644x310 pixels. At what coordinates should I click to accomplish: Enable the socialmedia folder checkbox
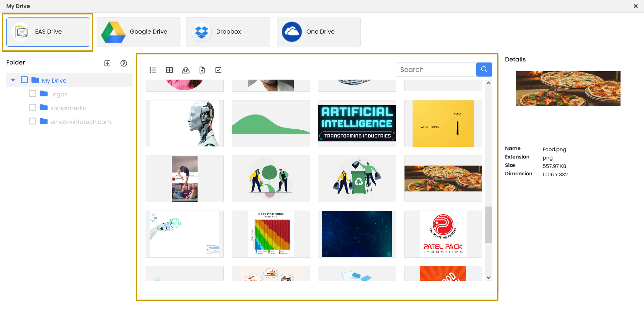point(33,107)
